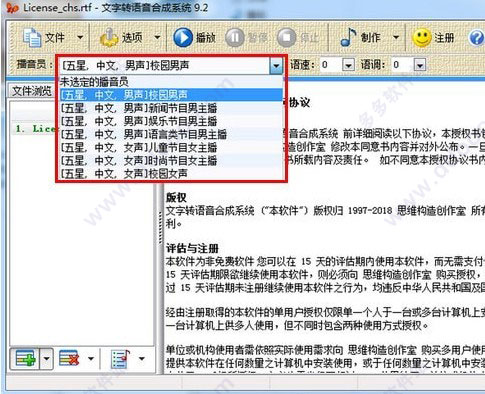Click the 注册 smiley face icon

click(x=422, y=38)
